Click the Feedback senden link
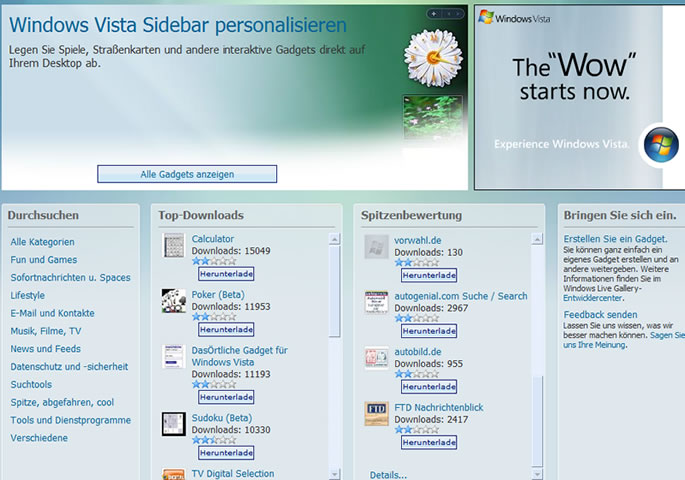 [x=600, y=314]
